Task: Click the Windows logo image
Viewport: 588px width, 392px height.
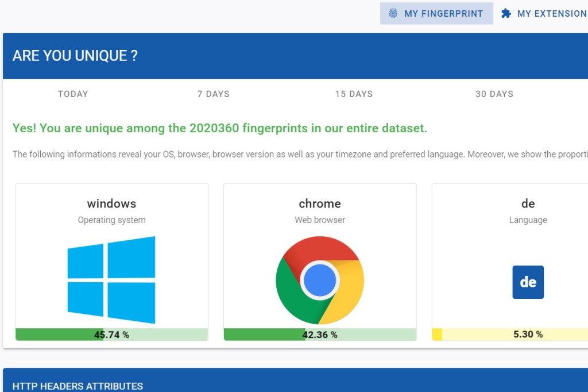Action: pos(111,280)
